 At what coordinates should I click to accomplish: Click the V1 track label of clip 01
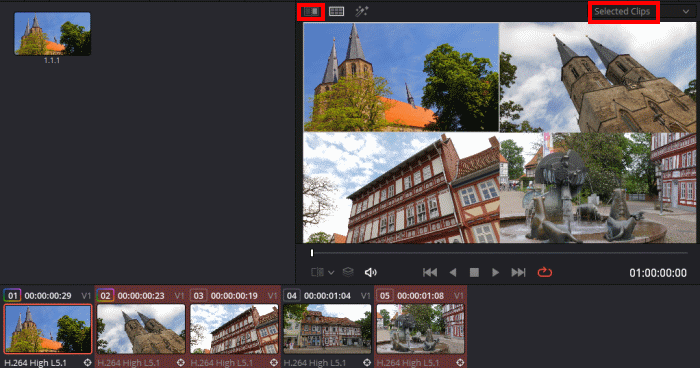86,296
